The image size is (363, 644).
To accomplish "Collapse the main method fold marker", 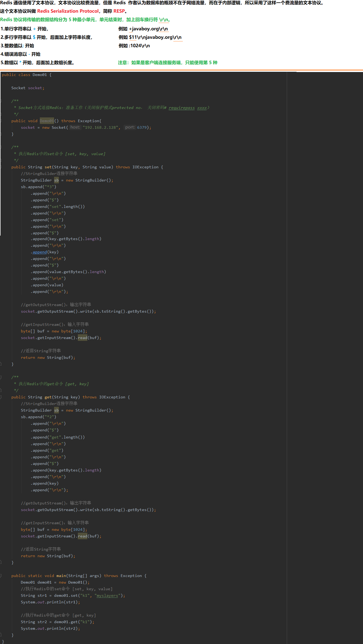I will pyautogui.click(x=1, y=576).
